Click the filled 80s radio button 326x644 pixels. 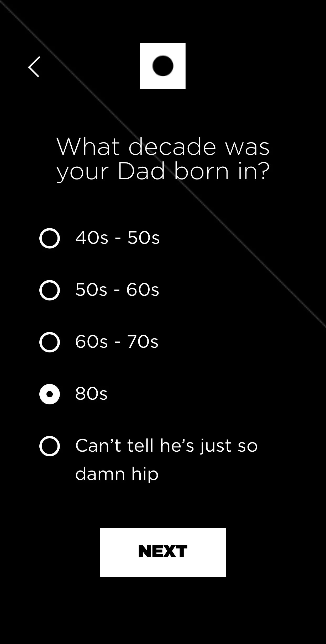(50, 394)
